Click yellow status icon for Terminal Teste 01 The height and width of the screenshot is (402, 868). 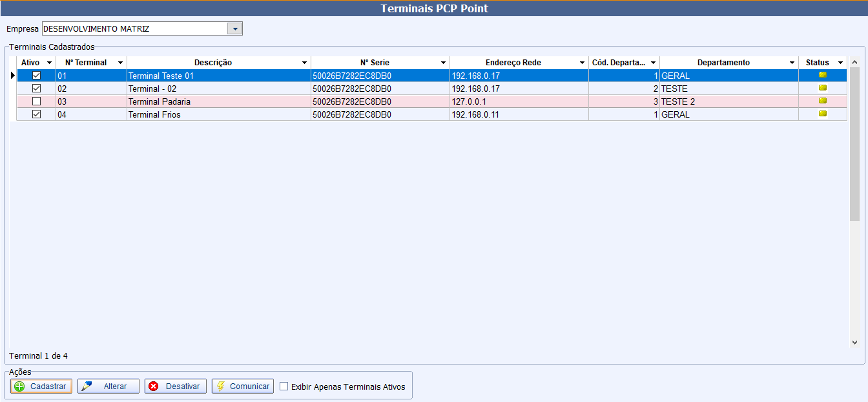point(822,75)
